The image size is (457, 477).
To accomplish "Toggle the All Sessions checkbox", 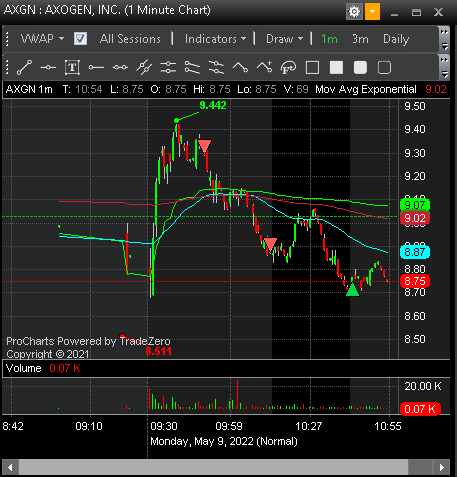I will [80, 39].
